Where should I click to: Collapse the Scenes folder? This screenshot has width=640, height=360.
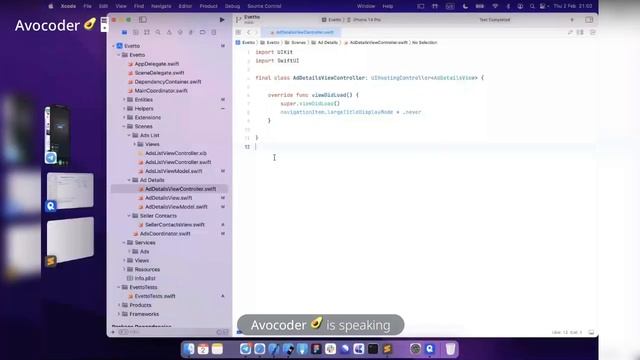point(124,127)
